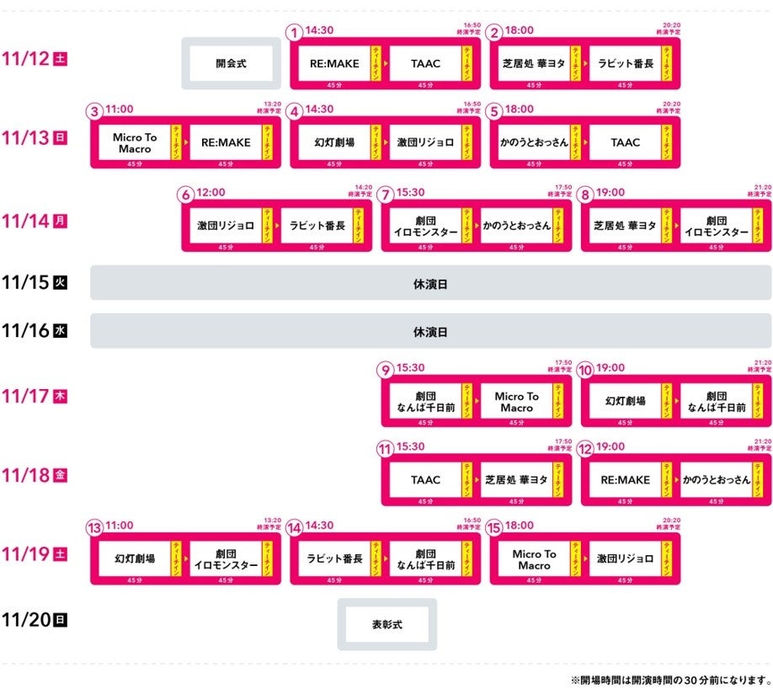Select かのうとおっさん in session 12
Image resolution: width=773 pixels, height=700 pixels.
click(716, 480)
